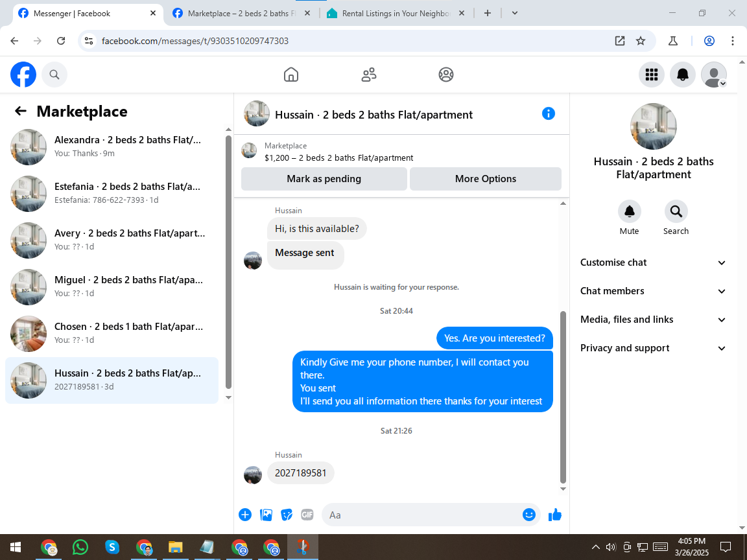The width and height of the screenshot is (747, 560).
Task: Open the Chrome profile icon
Action: [709, 41]
